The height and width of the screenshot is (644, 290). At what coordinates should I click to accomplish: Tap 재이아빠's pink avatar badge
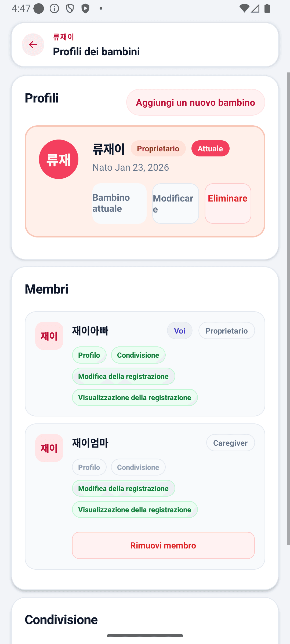(x=49, y=336)
